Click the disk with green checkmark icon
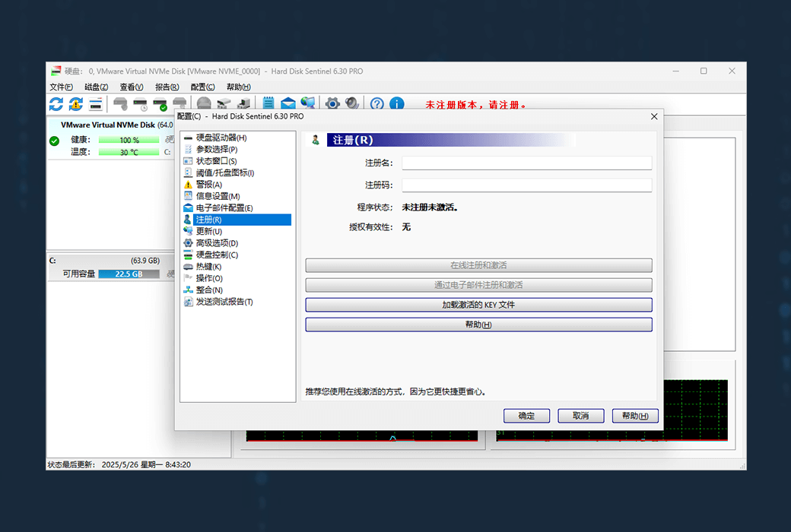 pyautogui.click(x=160, y=104)
